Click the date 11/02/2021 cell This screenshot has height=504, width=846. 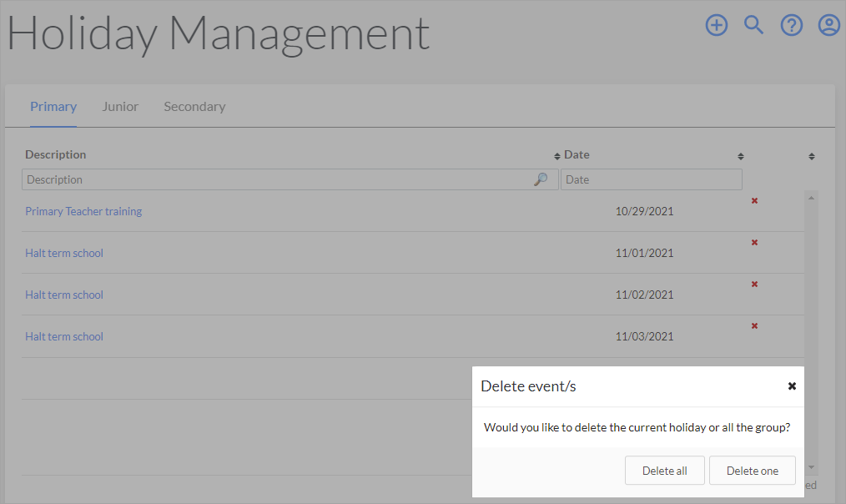pos(644,295)
